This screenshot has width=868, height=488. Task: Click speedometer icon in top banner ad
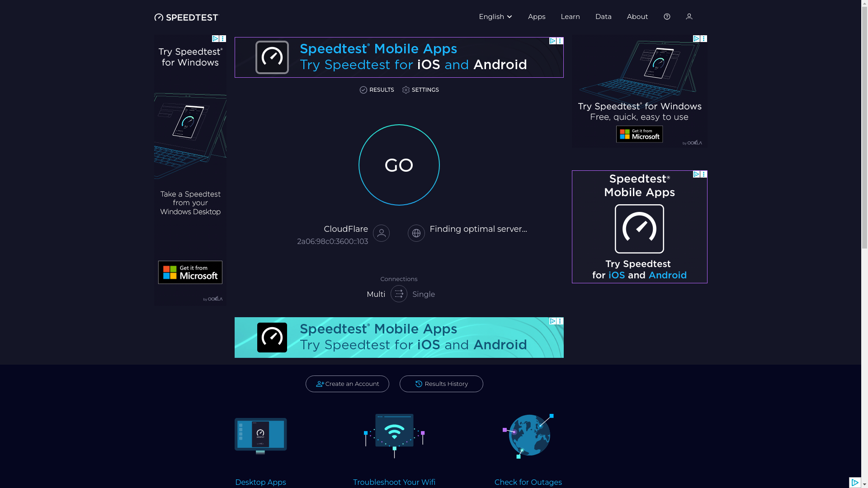pyautogui.click(x=272, y=57)
